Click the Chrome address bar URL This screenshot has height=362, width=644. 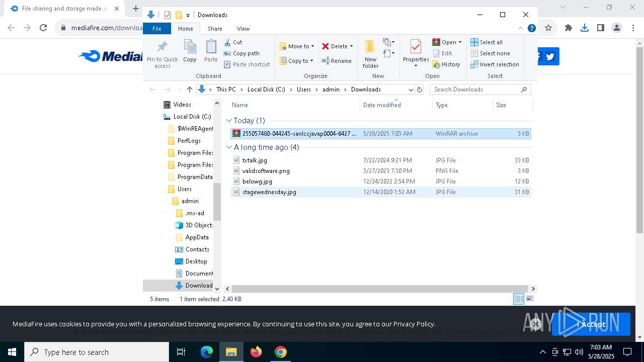pos(107,28)
